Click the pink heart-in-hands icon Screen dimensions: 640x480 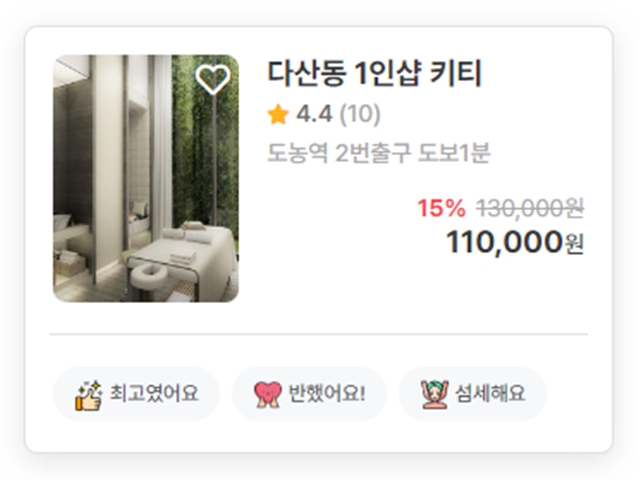pos(268,395)
